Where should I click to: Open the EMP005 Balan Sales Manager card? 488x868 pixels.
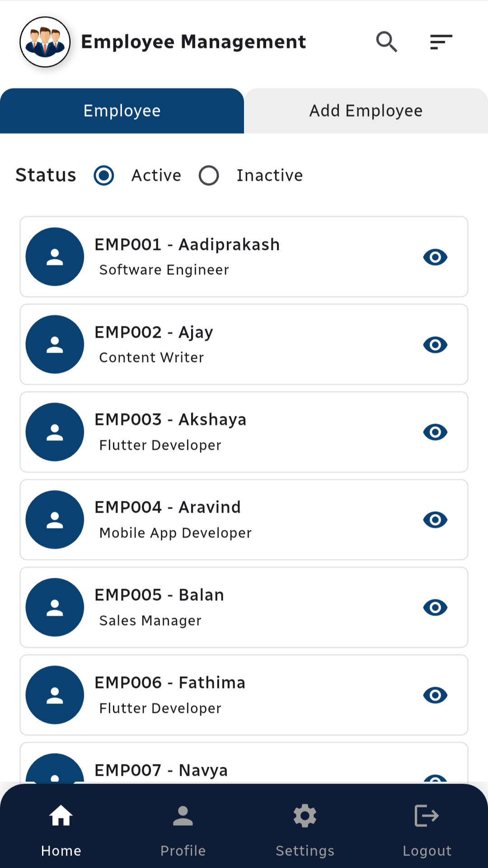[244, 607]
